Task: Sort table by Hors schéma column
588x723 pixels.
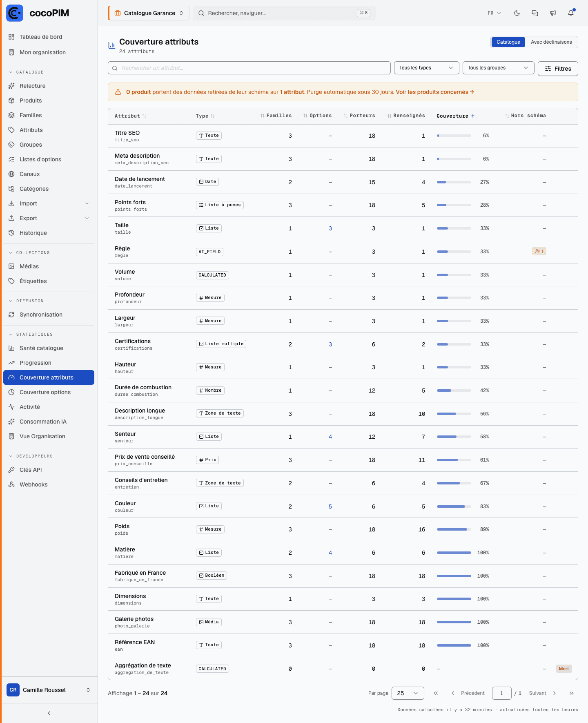Action: (526, 116)
